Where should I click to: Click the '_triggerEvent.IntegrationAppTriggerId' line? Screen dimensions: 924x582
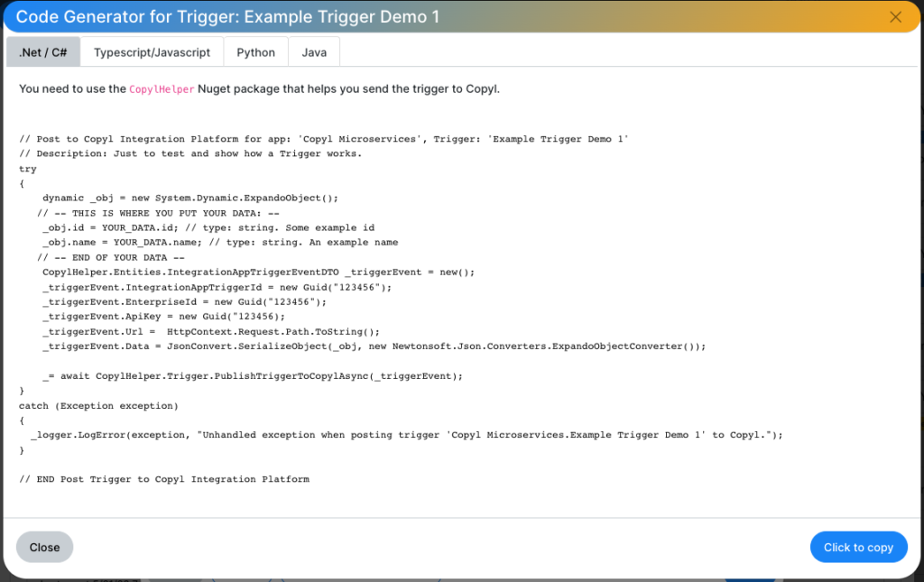(x=217, y=288)
